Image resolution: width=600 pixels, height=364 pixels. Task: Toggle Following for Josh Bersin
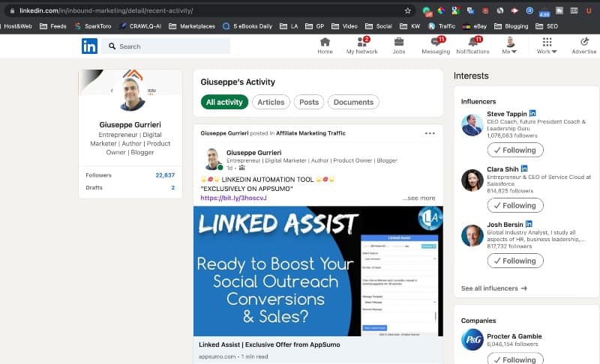point(515,261)
